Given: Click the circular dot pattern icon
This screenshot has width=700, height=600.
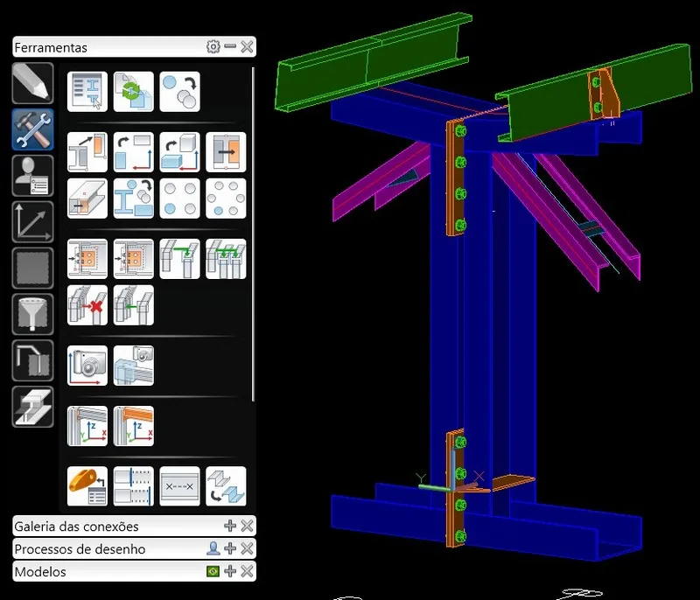Looking at the screenshot, I should pyautogui.click(x=226, y=199).
